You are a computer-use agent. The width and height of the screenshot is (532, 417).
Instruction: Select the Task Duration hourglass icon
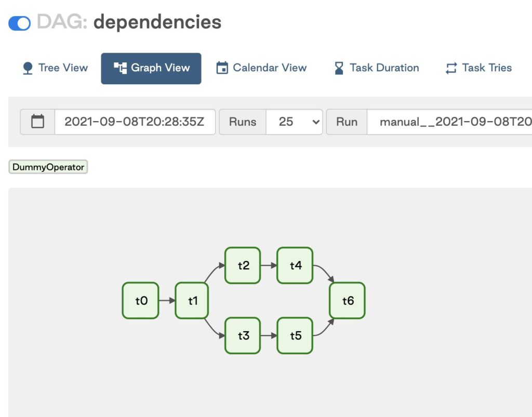coord(339,68)
